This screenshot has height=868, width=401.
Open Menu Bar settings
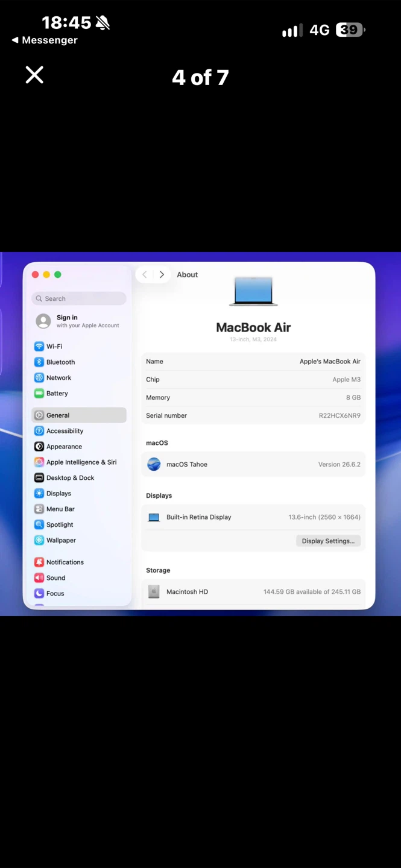(x=79, y=509)
